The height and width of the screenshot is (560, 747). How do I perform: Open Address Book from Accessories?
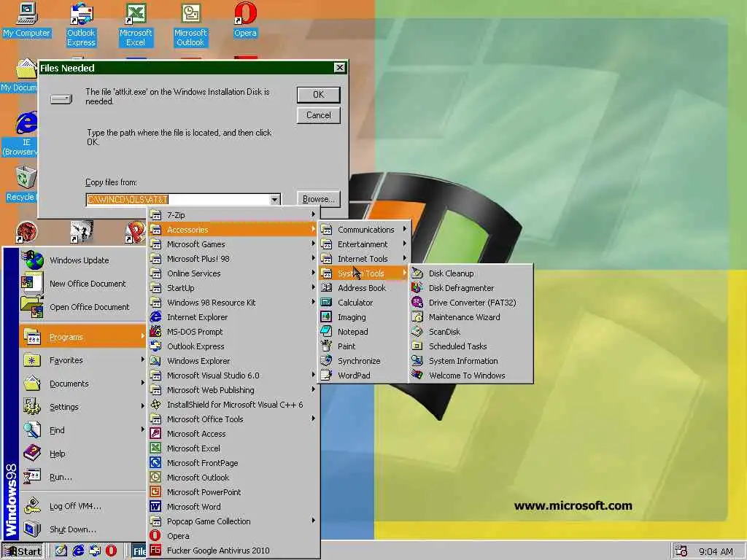coord(365,287)
